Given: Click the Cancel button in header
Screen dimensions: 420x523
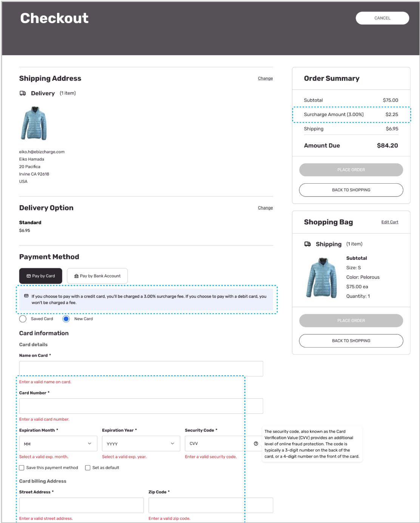Looking at the screenshot, I should [x=382, y=18].
